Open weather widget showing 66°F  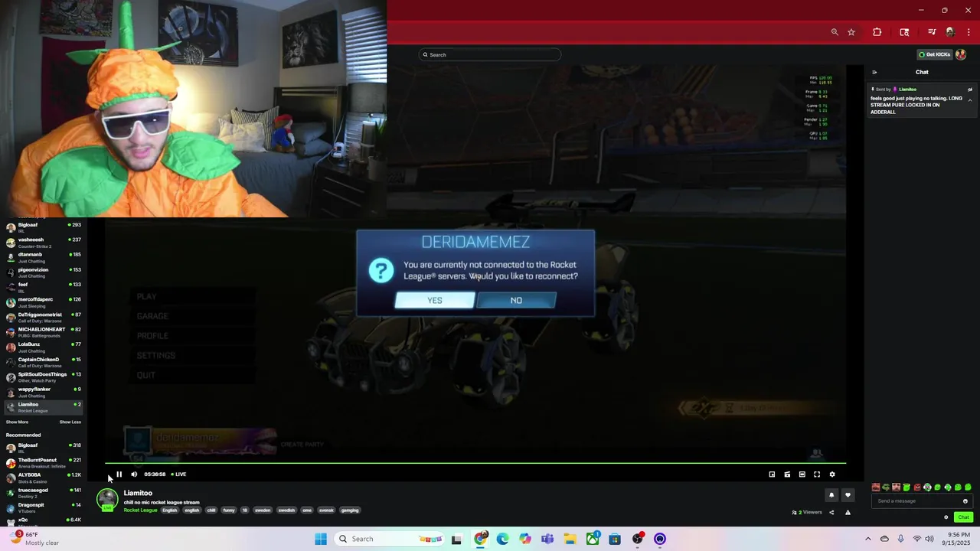tap(32, 539)
